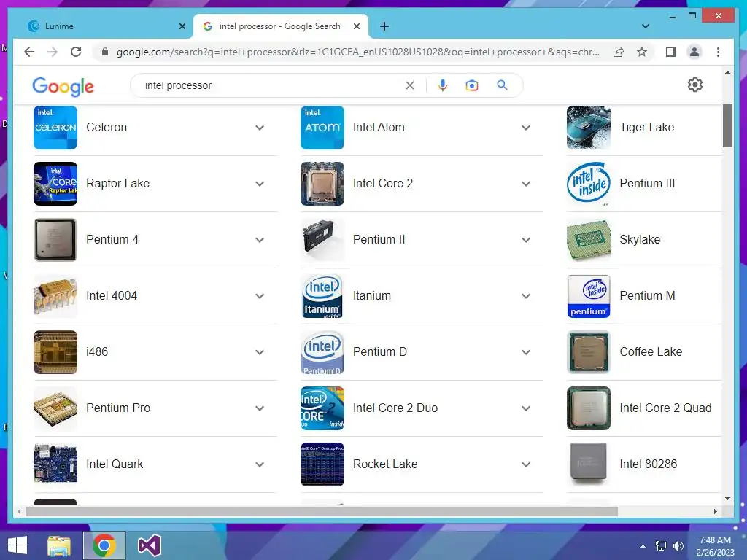Expand the Intel Core 2 entry

pos(526,184)
